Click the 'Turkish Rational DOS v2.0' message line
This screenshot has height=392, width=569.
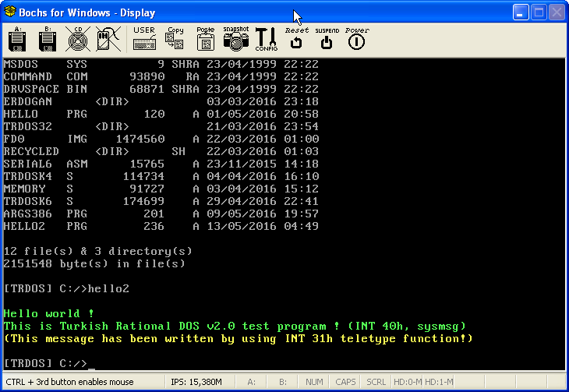coord(235,326)
